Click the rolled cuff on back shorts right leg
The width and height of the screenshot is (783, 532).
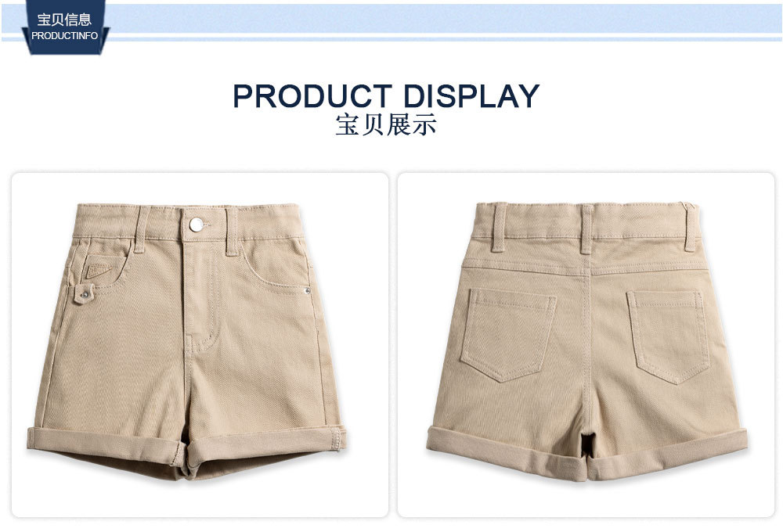tap(666, 453)
